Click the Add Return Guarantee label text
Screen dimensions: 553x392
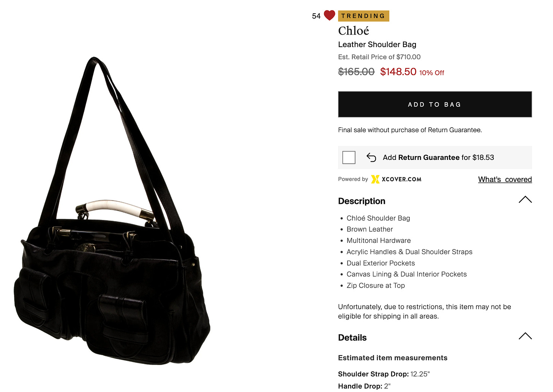438,157
